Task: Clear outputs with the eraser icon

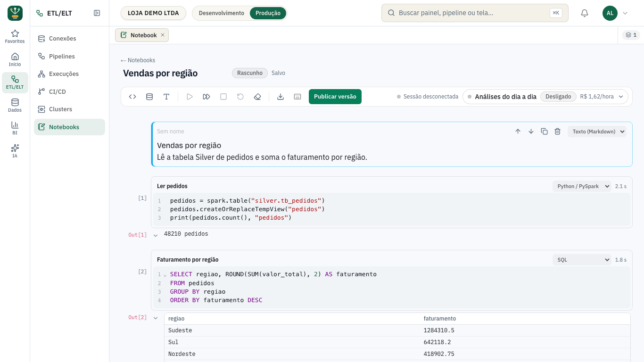Action: 257,97
